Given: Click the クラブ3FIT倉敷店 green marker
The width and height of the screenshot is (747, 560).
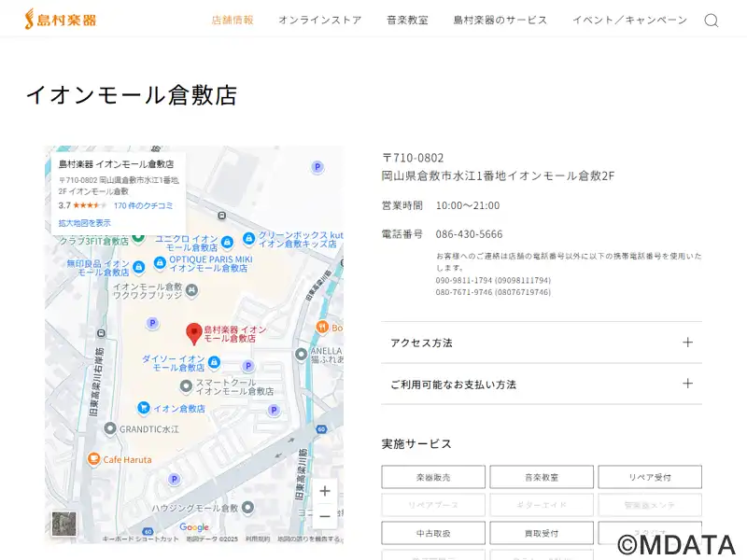Looking at the screenshot, I should (x=138, y=237).
